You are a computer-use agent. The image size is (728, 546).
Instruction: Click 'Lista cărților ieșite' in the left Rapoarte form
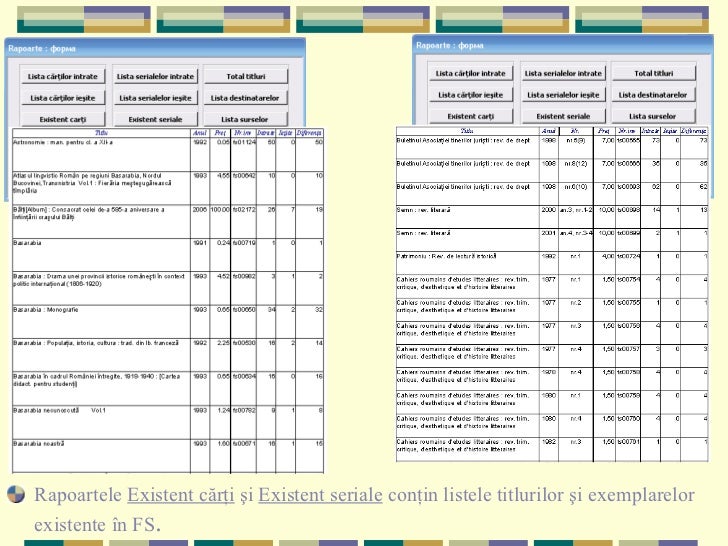63,98
